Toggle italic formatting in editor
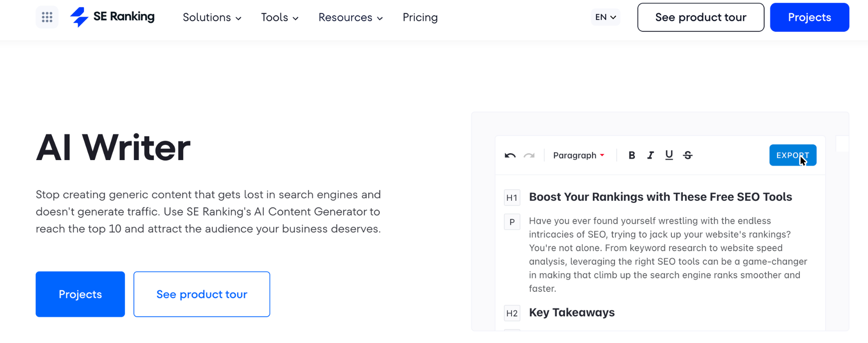 tap(650, 155)
